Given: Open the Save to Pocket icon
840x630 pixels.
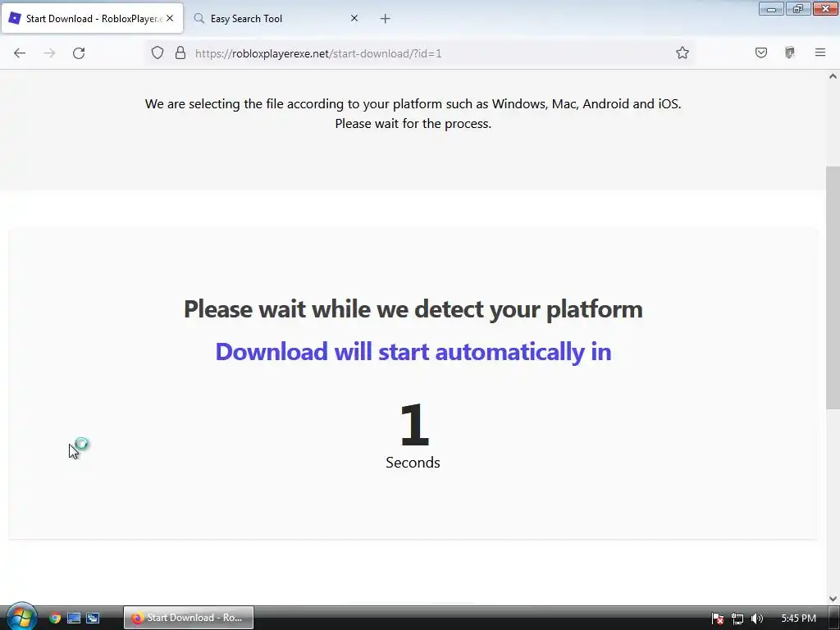Looking at the screenshot, I should pos(760,52).
